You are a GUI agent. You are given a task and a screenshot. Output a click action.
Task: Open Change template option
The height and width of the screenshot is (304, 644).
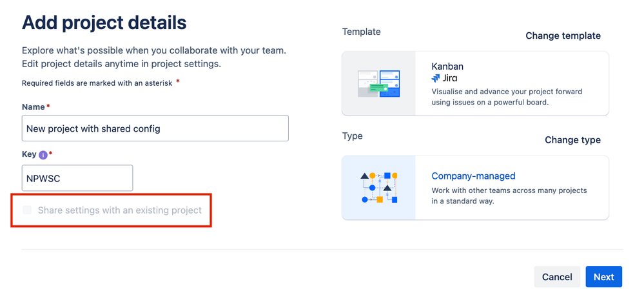pyautogui.click(x=563, y=35)
